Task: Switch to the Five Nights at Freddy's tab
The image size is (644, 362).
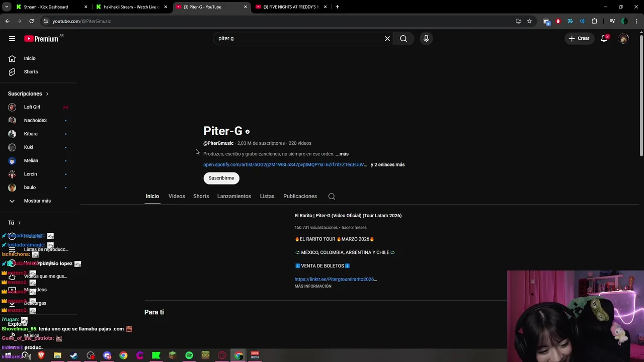Action: 291,7
